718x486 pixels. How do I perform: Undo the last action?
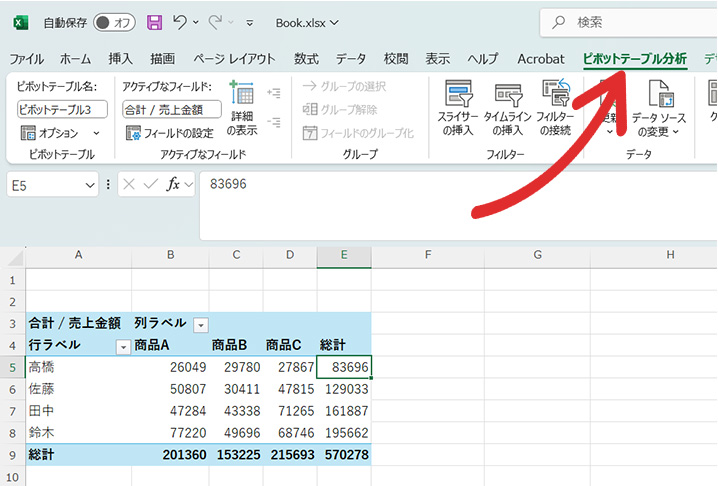pos(180,22)
